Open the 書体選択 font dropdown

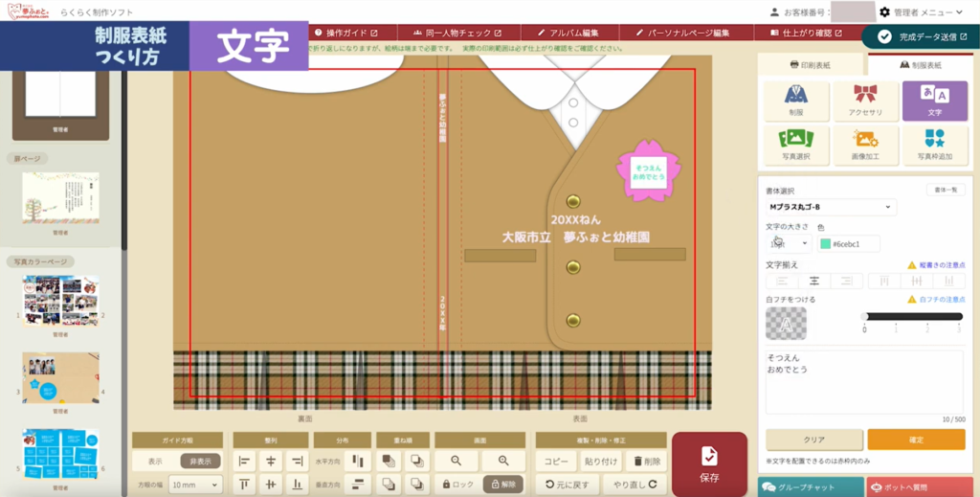(831, 207)
